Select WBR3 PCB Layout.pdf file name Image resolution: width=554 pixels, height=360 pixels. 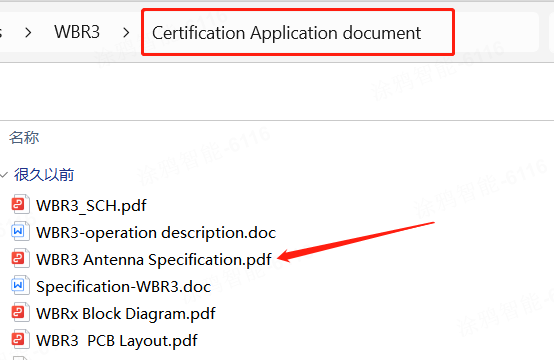pyautogui.click(x=117, y=341)
